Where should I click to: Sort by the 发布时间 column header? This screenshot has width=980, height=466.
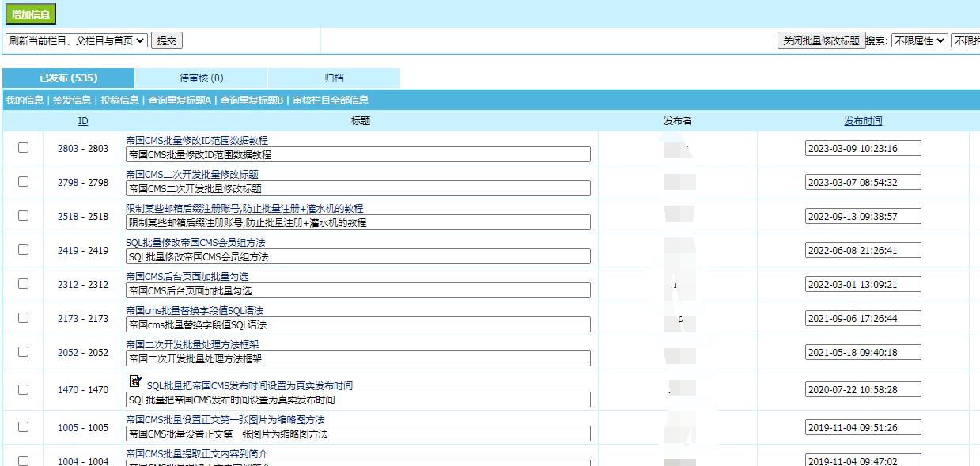click(863, 121)
